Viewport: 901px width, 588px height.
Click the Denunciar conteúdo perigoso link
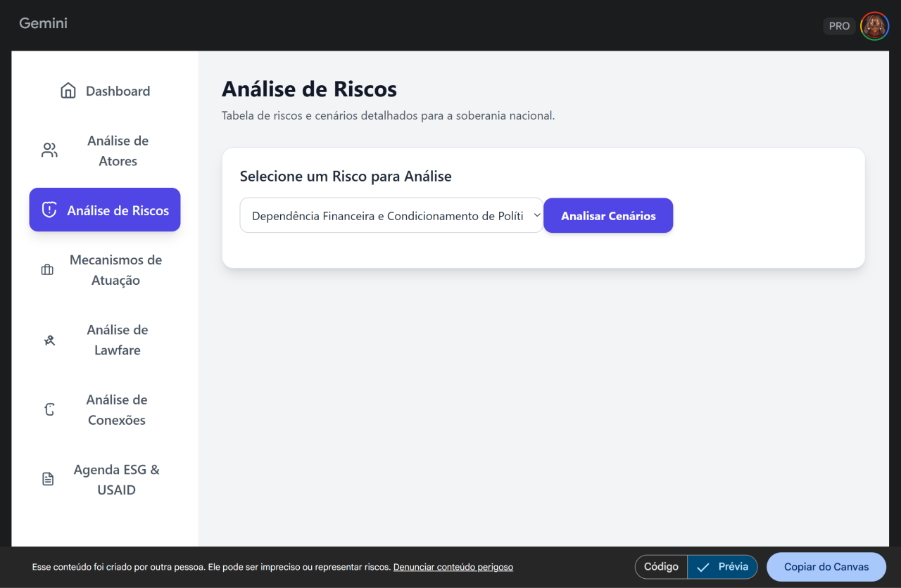[453, 567]
